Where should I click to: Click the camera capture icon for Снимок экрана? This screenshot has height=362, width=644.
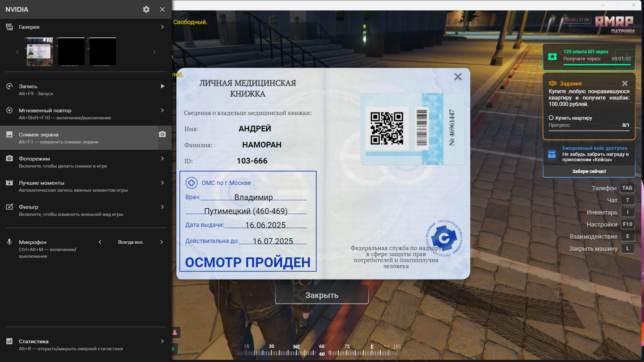click(x=162, y=134)
